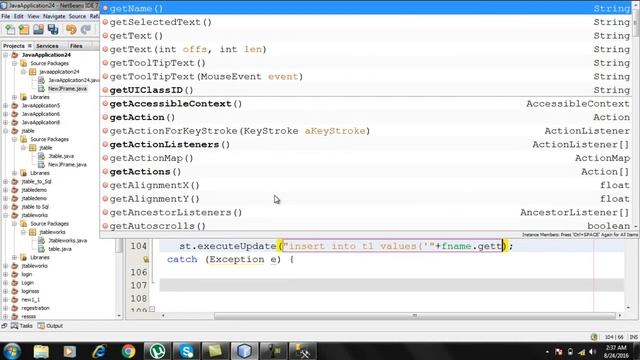Click the editor horizontal scrollbar
Screen dimensions: 640x360
(x=414, y=316)
